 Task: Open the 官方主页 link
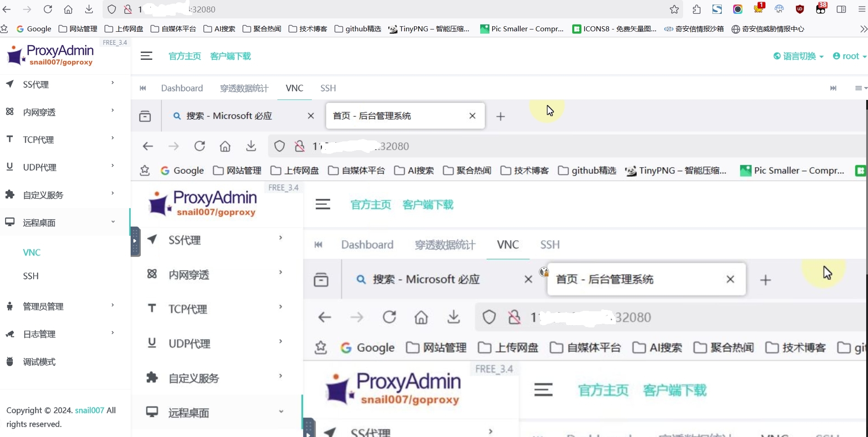point(184,56)
